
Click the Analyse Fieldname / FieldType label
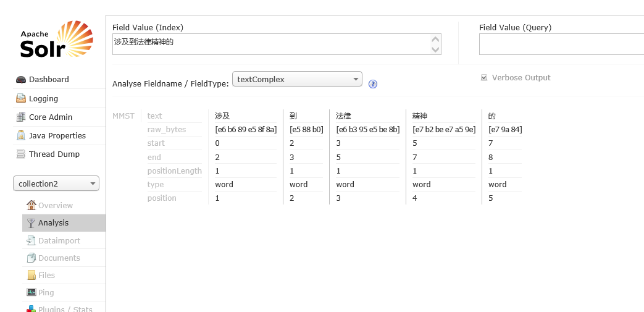(170, 84)
